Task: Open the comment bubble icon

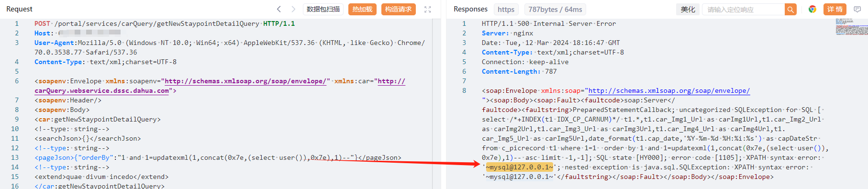Action: [x=857, y=9]
